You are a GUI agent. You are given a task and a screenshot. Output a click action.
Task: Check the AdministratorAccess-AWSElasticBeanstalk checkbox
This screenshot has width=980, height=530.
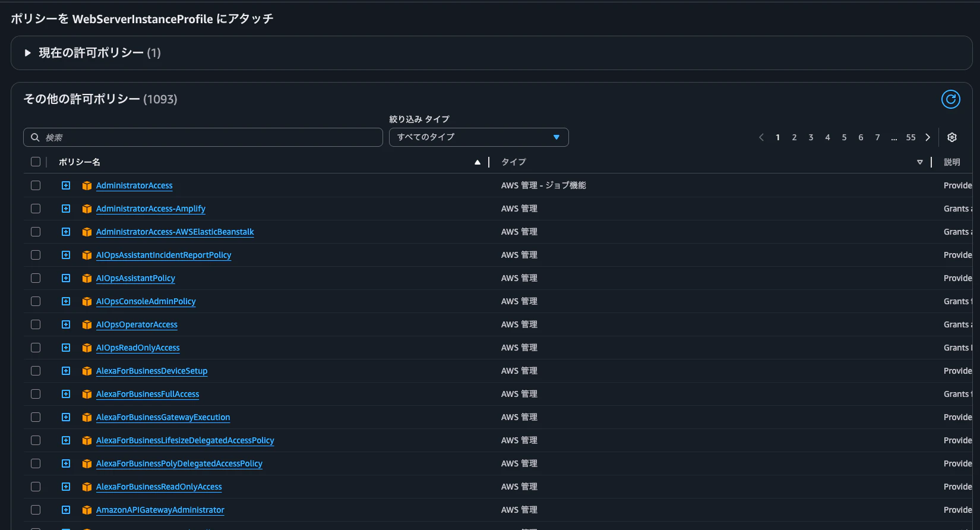tap(36, 232)
